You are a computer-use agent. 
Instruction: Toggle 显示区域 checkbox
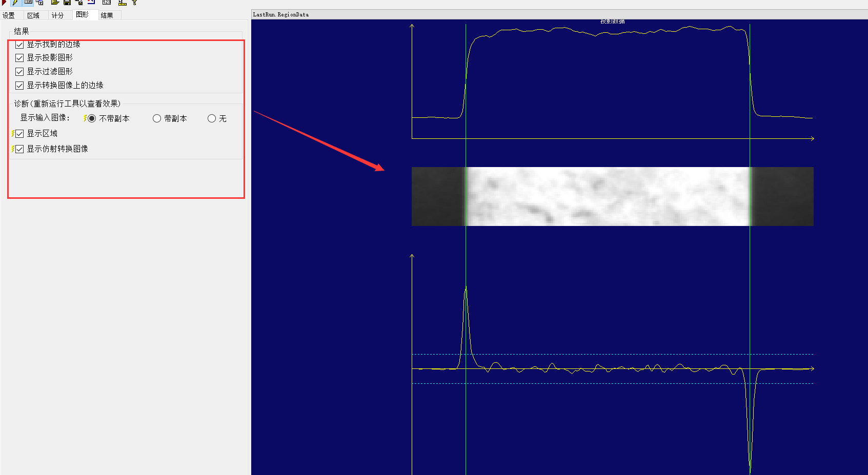(x=19, y=134)
